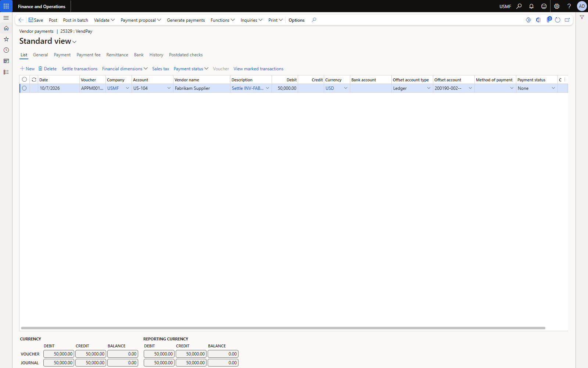Viewport: 588px width, 368px height.
Task: Click the back arrow in action pane
Action: point(21,20)
